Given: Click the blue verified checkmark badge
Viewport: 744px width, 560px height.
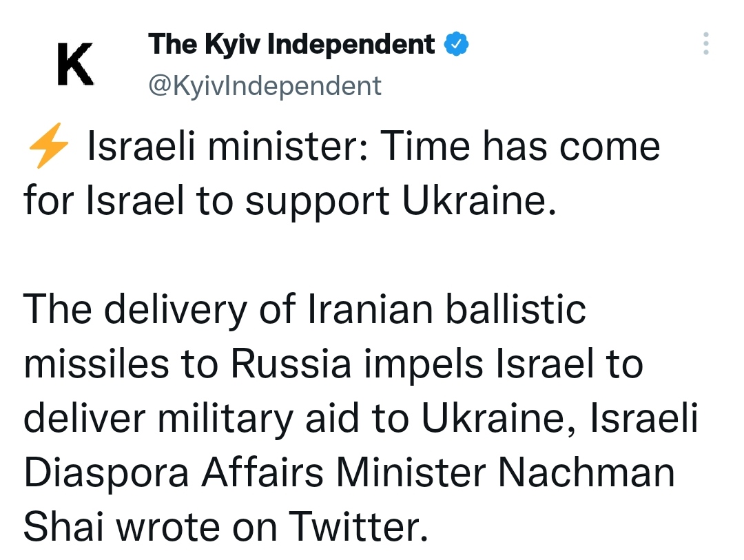Looking at the screenshot, I should point(456,45).
